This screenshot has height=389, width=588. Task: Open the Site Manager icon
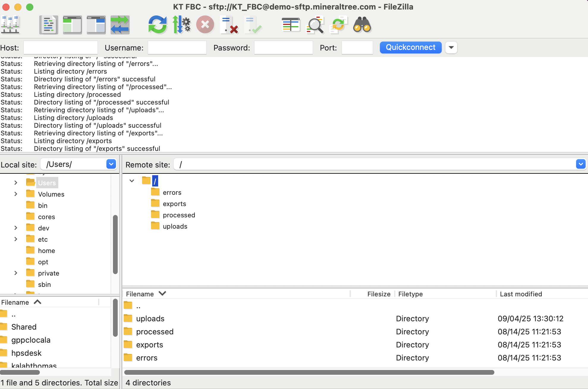click(10, 25)
